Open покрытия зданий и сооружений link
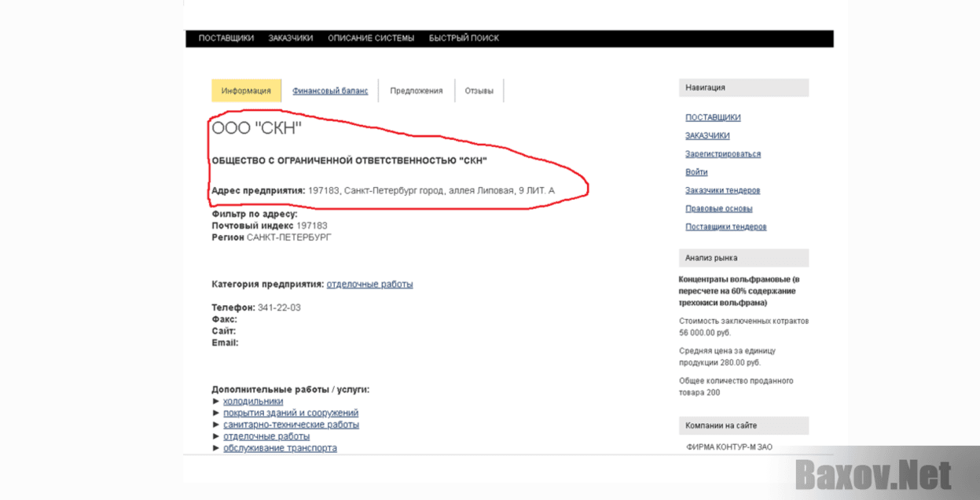The width and height of the screenshot is (980, 500). (x=291, y=414)
